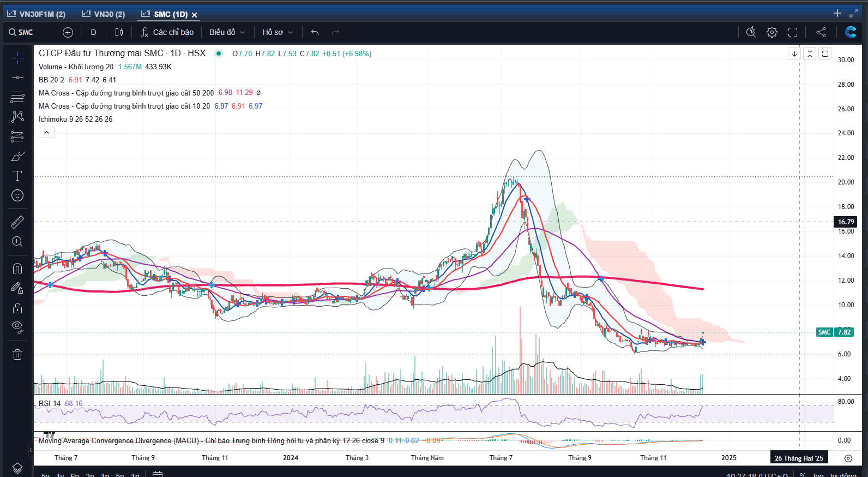Expand the window with diagonal arrows
Viewport: 868px width, 477px height.
(x=854, y=13)
